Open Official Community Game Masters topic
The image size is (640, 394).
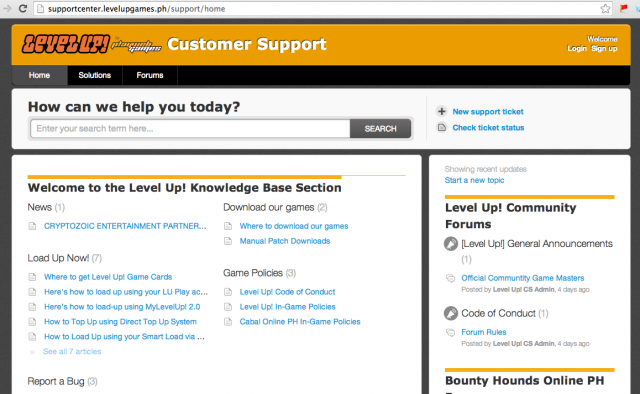(x=523, y=278)
